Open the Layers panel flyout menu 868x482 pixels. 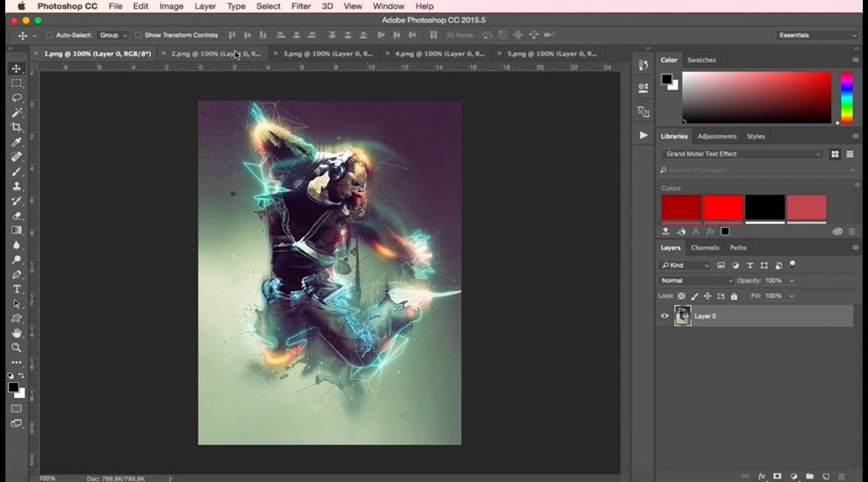(x=856, y=248)
